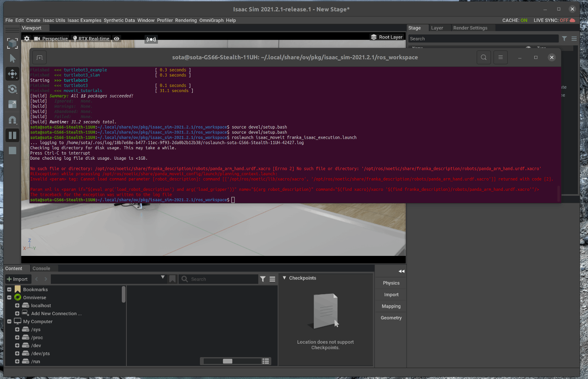Open new tab in the terminal window

pyautogui.click(x=39, y=58)
